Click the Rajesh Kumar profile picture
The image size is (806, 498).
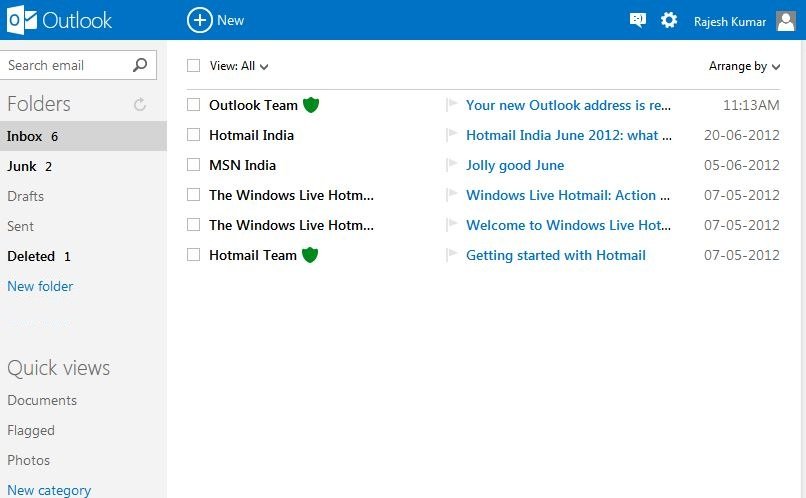(786, 21)
